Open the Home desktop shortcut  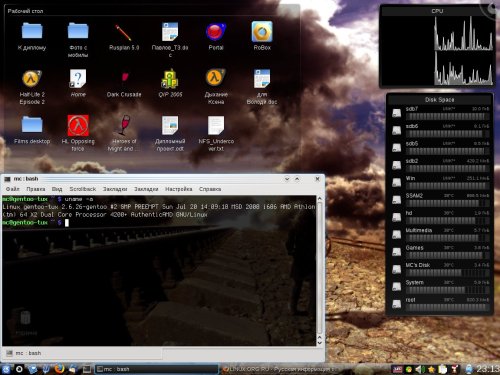(78, 79)
